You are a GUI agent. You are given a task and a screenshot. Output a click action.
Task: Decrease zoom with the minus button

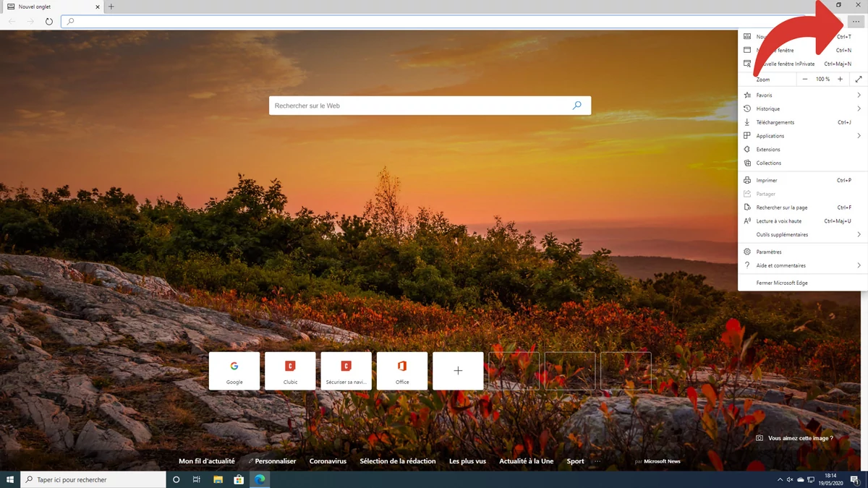[804, 79]
